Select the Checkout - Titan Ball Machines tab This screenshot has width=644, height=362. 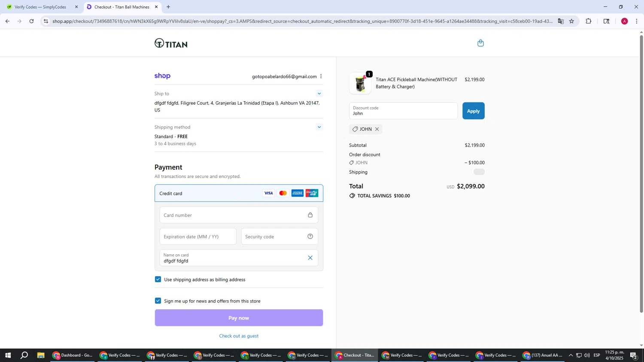[x=122, y=7]
